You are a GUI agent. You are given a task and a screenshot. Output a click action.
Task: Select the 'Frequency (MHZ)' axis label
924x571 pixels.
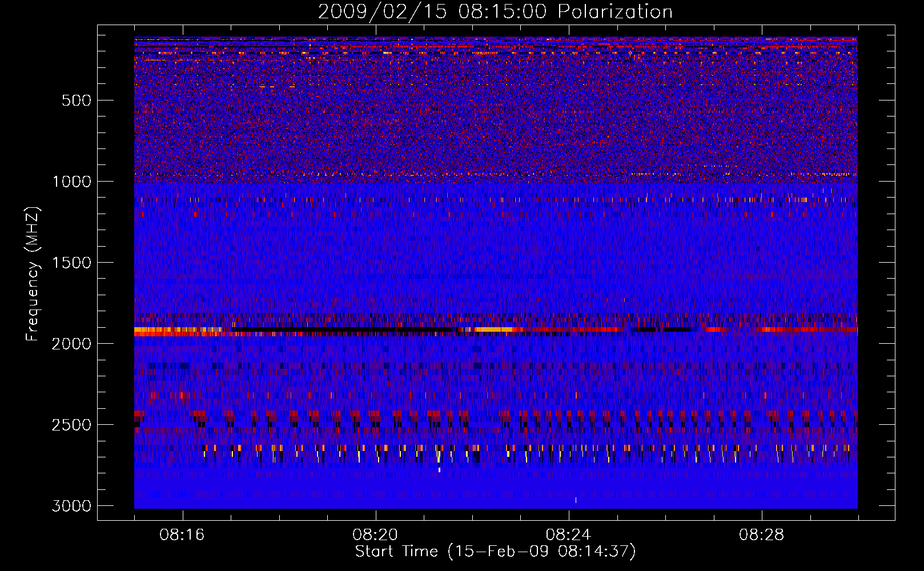point(33,274)
